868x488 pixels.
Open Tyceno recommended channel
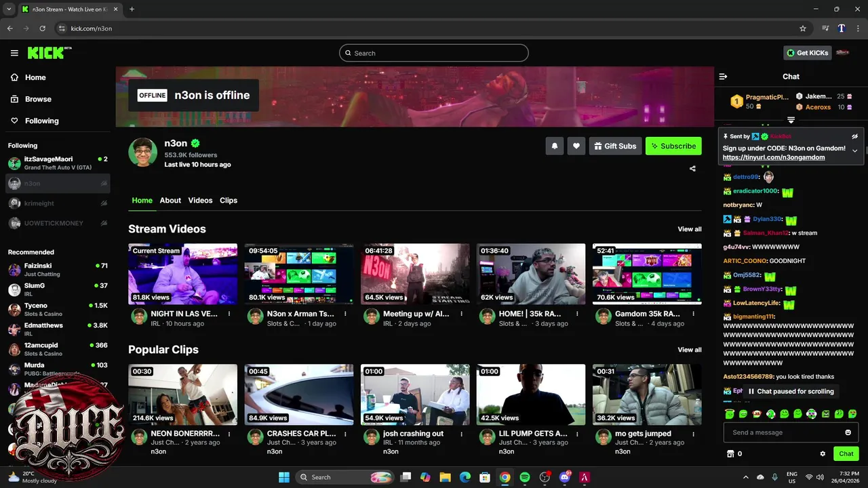tap(58, 310)
